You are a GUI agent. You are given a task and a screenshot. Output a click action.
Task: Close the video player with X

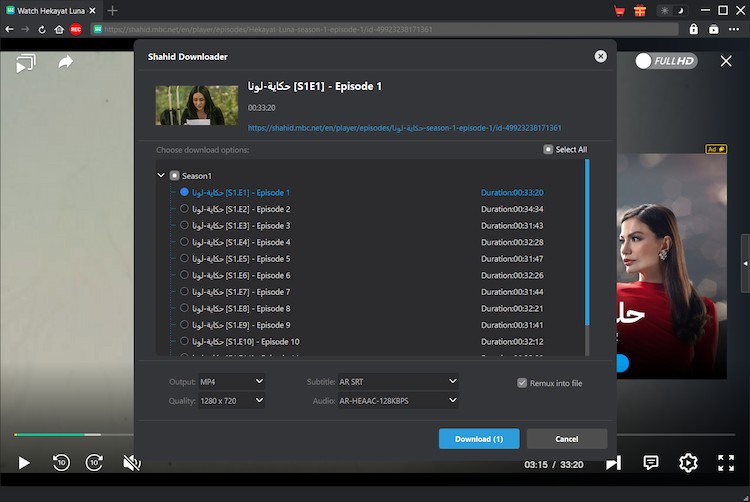pos(726,61)
